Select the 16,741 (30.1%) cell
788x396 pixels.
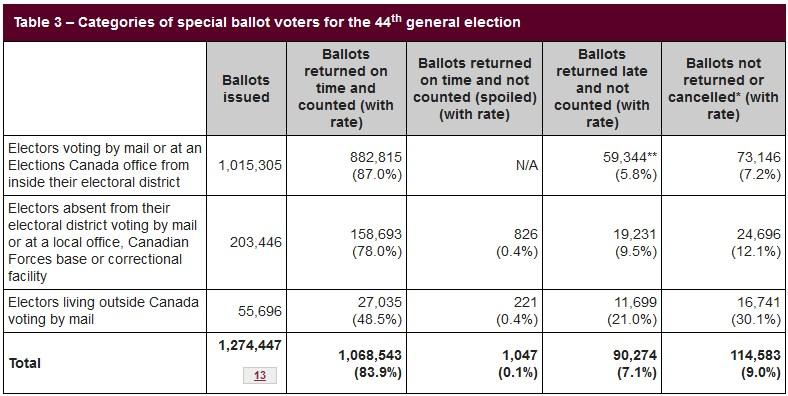[723, 311]
